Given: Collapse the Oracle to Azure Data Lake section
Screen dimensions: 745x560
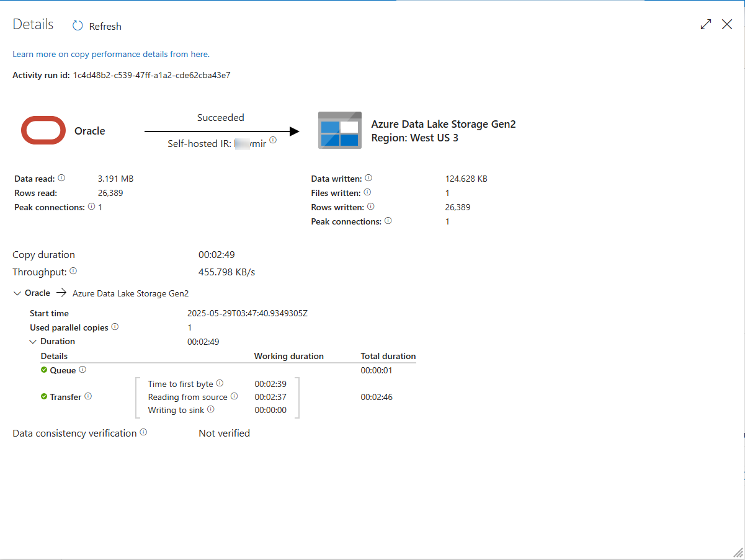Looking at the screenshot, I should [17, 293].
